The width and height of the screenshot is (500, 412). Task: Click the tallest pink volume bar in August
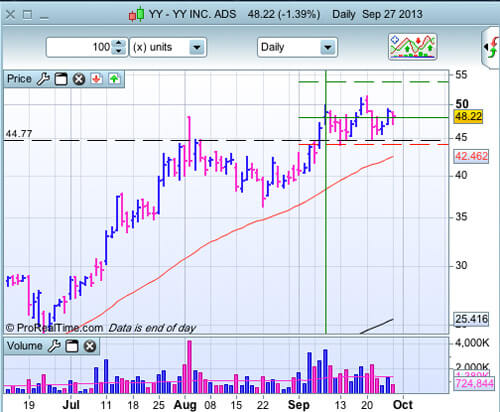click(x=189, y=367)
